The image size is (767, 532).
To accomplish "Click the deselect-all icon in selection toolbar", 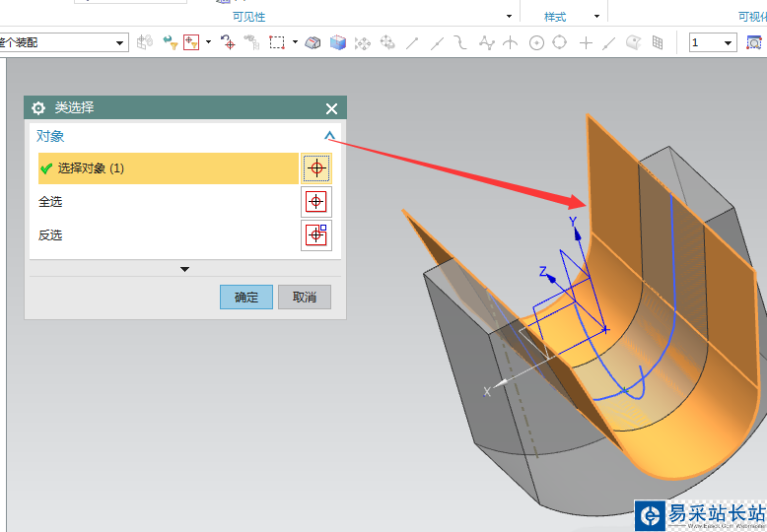I will pos(228,42).
